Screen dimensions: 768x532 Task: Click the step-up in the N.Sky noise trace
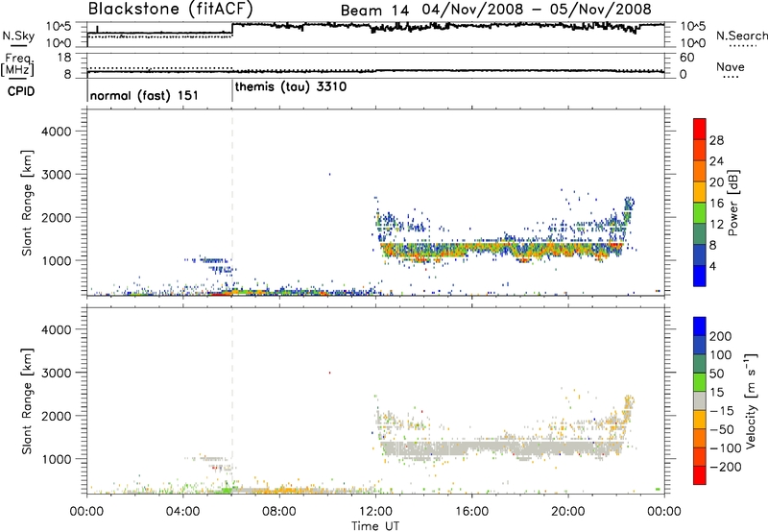click(232, 29)
